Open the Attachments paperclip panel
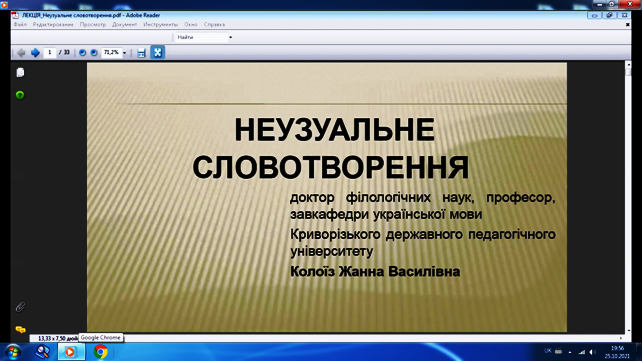Viewport: 643px width, 362px height. 20,307
